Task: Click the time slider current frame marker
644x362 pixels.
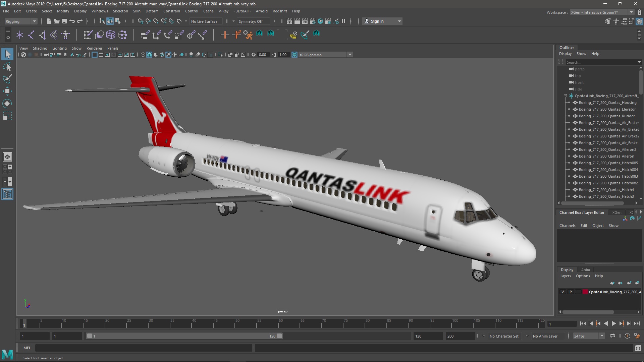Action: [x=24, y=324]
